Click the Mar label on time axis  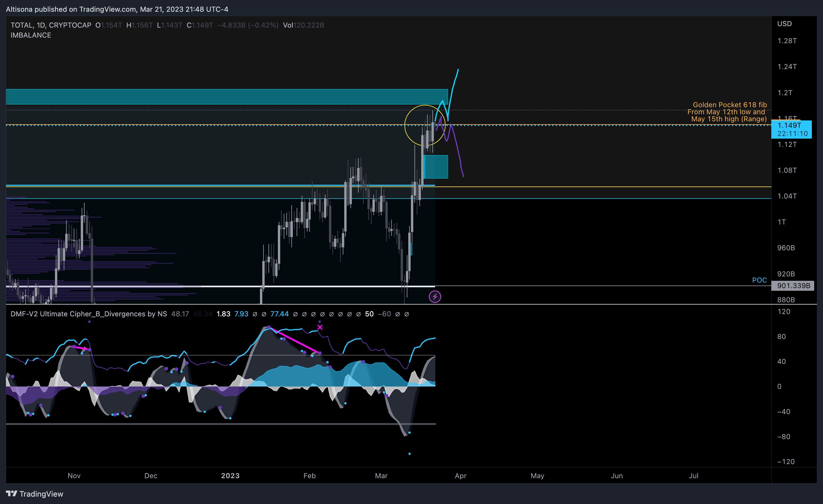[x=381, y=476]
